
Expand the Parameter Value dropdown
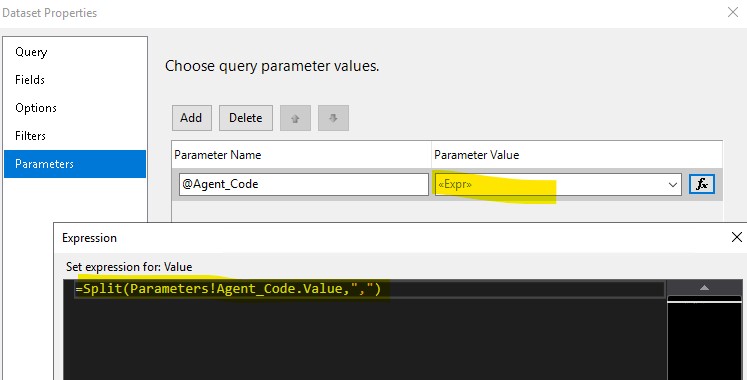(x=673, y=185)
